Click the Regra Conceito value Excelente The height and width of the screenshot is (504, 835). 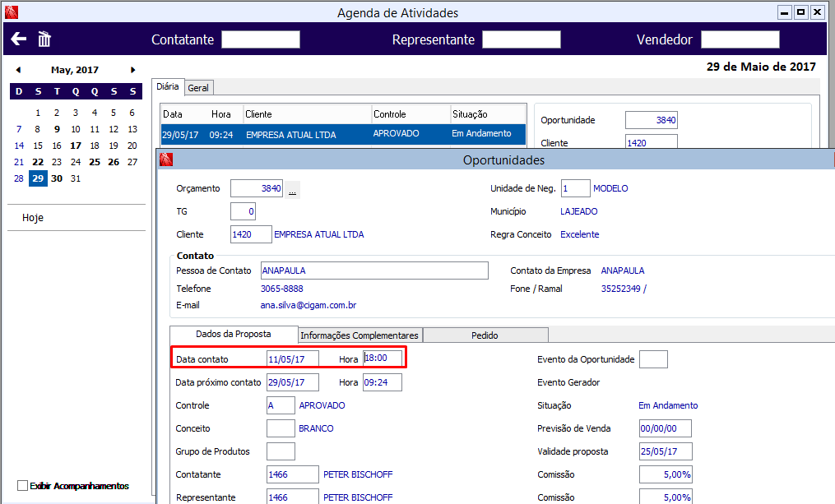tap(579, 234)
